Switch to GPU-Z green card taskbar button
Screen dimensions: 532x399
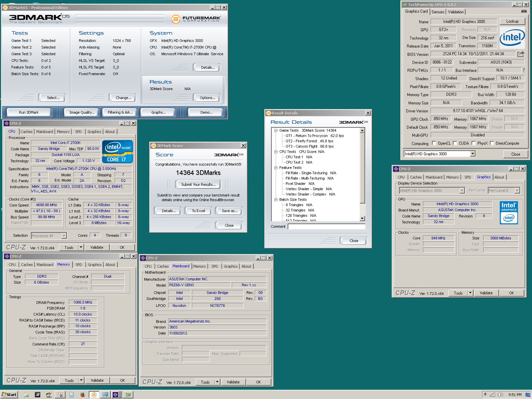click(x=128, y=395)
